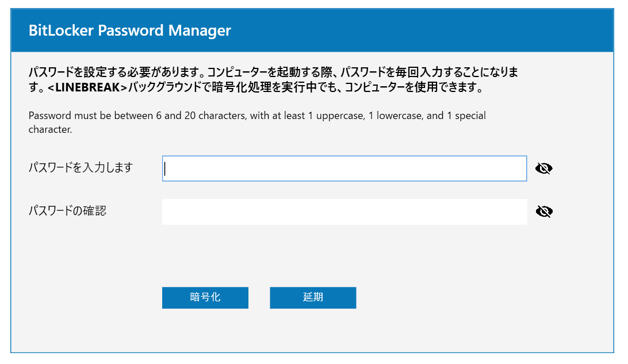628x364 pixels.
Task: Click the bold Japanese instruction paragraph
Action: click(x=273, y=80)
